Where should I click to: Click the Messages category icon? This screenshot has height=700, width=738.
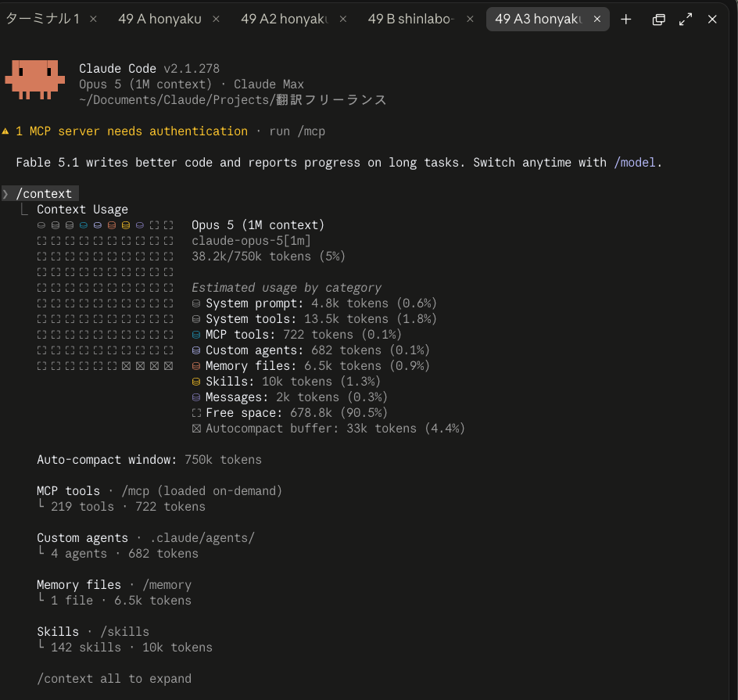pos(196,397)
